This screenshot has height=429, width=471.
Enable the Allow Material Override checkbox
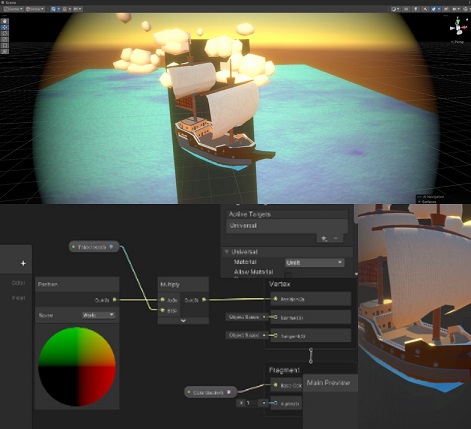click(x=288, y=274)
